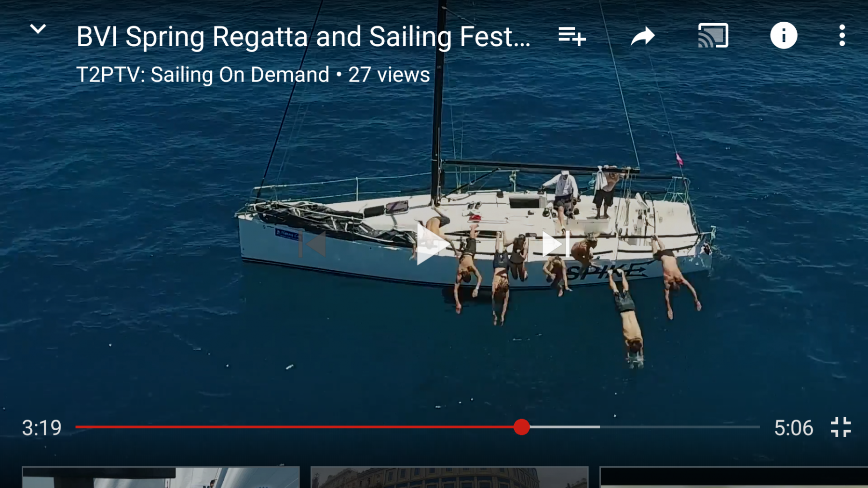Click the red scrubber handle on the seek bar
This screenshot has width=868, height=488.
521,427
